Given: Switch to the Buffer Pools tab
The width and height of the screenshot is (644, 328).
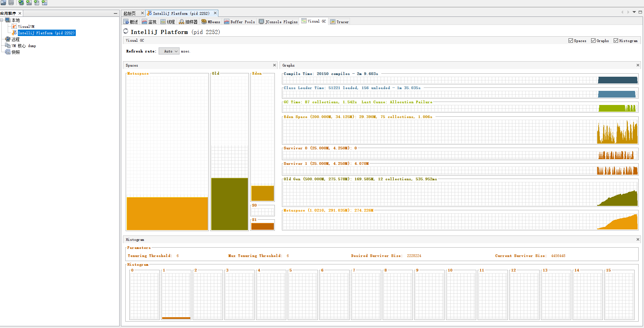Looking at the screenshot, I should (x=239, y=22).
